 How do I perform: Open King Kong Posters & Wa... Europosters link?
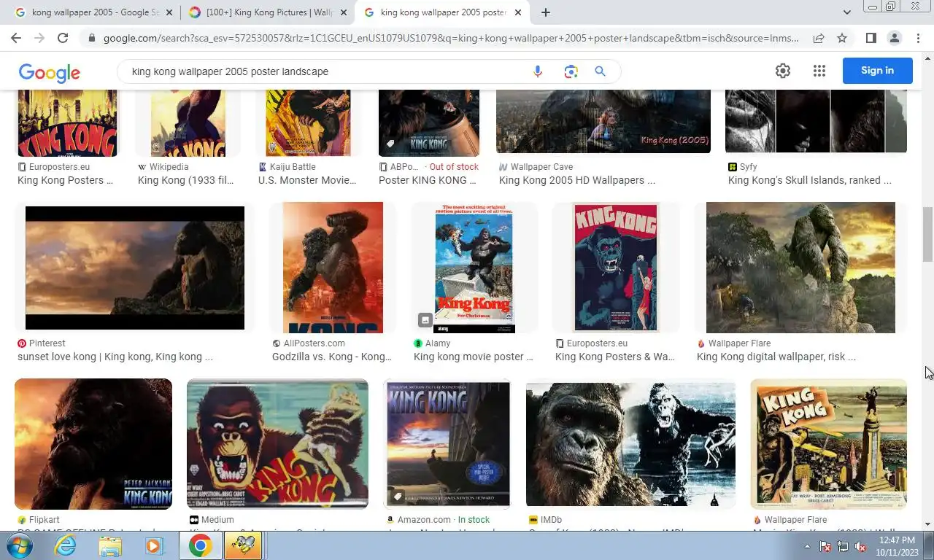615,357
